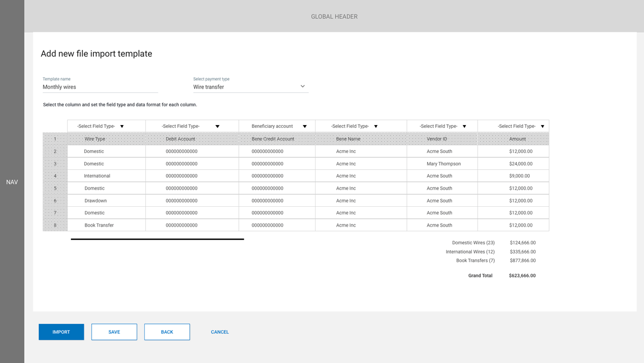Open field type dropdown above Debit Account column
644x363 pixels.
click(192, 126)
